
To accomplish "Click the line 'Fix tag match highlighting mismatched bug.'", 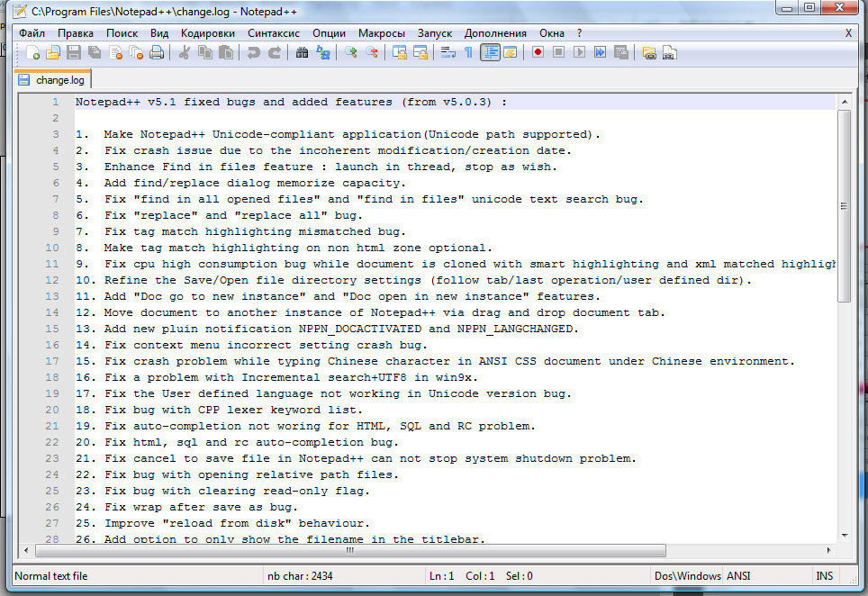I will tap(255, 231).
